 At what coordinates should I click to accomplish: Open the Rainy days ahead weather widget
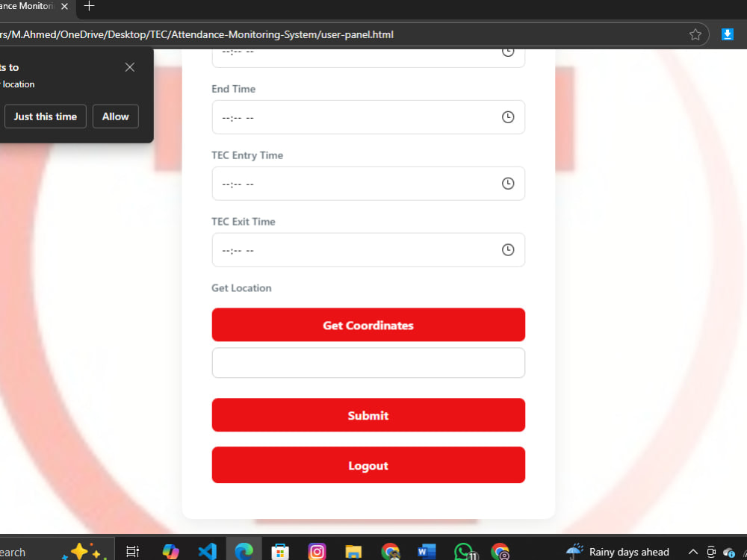point(618,552)
